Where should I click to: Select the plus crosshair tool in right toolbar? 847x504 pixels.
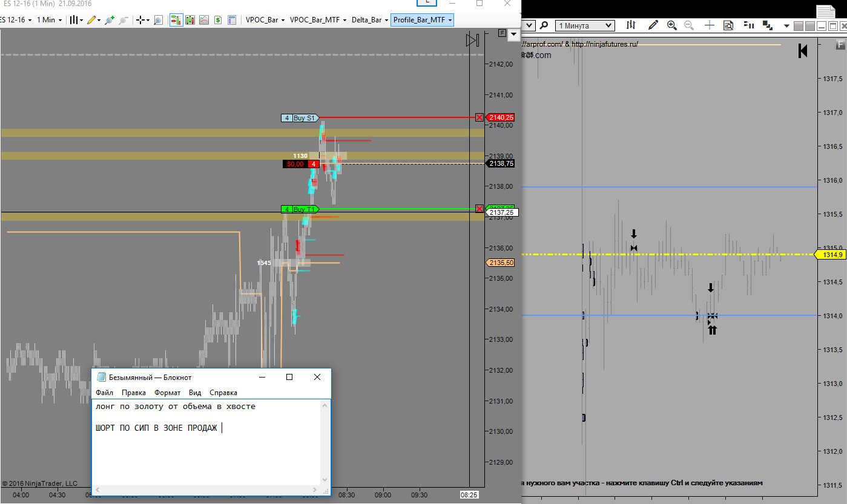[710, 25]
